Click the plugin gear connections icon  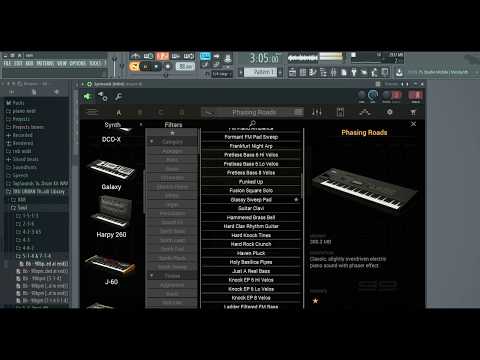click(103, 97)
